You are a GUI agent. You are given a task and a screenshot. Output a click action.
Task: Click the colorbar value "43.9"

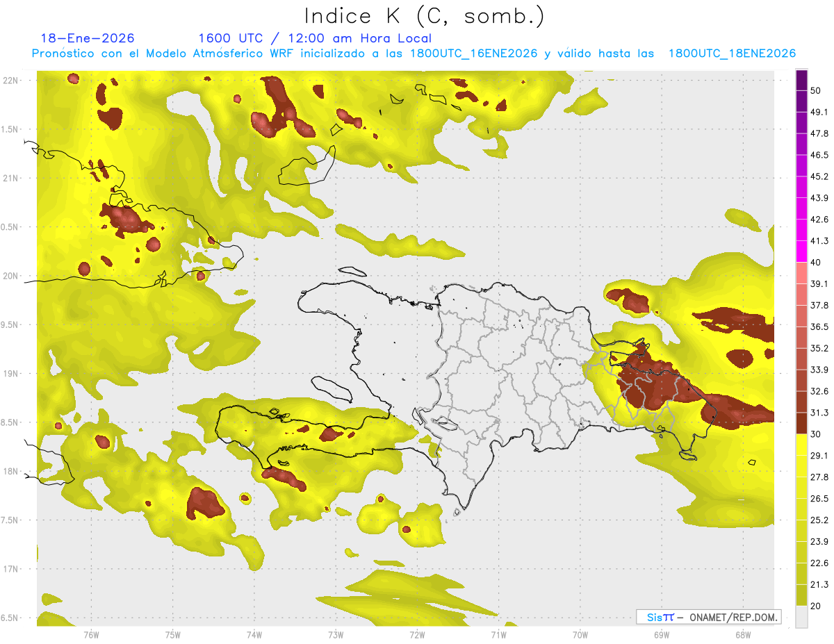click(x=819, y=199)
